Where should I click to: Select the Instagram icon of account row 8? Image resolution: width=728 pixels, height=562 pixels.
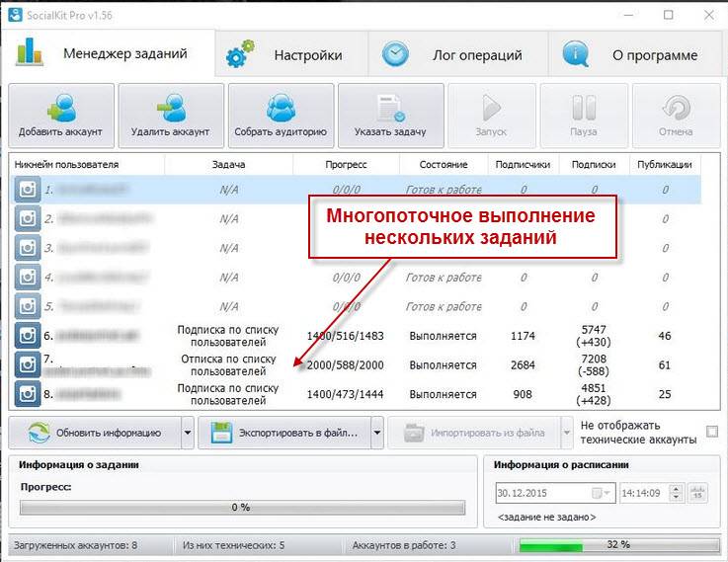pyautogui.click(x=28, y=393)
